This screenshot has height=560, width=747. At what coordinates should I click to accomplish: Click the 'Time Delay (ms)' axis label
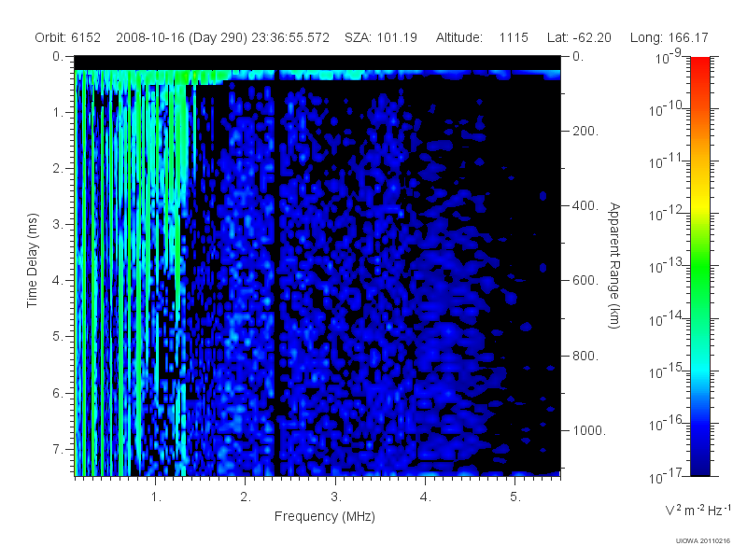32,260
